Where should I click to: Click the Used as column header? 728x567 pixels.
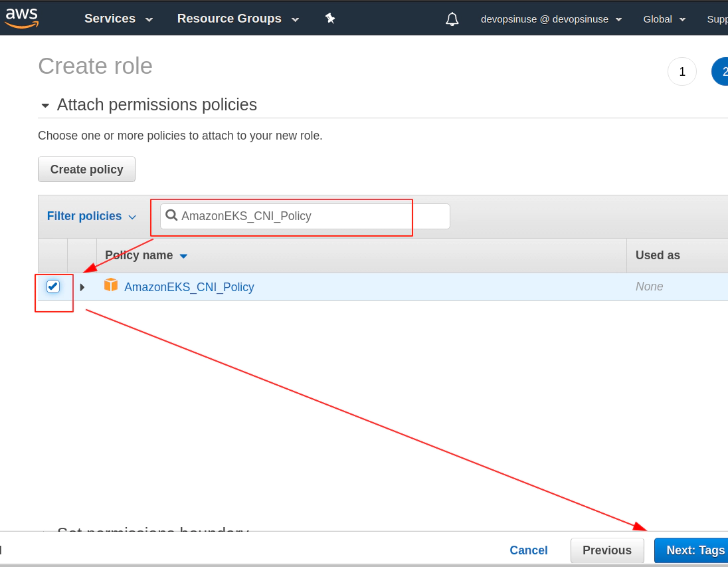pyautogui.click(x=658, y=255)
